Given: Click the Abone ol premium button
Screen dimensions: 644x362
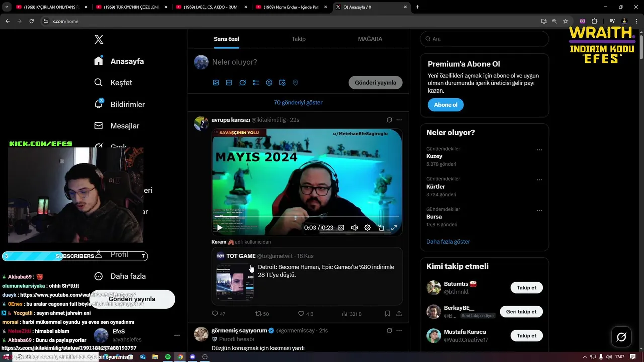Looking at the screenshot, I should (446, 105).
